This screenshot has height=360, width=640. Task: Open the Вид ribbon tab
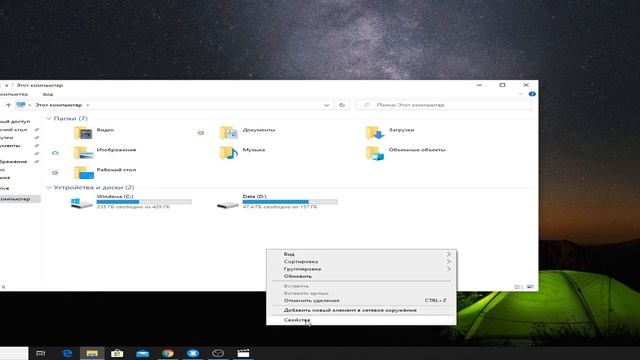(48, 94)
